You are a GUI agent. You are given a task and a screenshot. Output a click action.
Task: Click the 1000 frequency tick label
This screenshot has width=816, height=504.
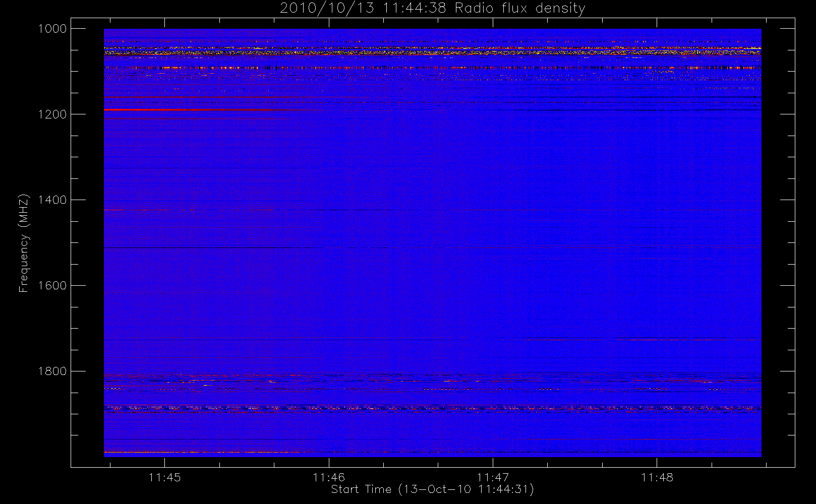tap(52, 29)
